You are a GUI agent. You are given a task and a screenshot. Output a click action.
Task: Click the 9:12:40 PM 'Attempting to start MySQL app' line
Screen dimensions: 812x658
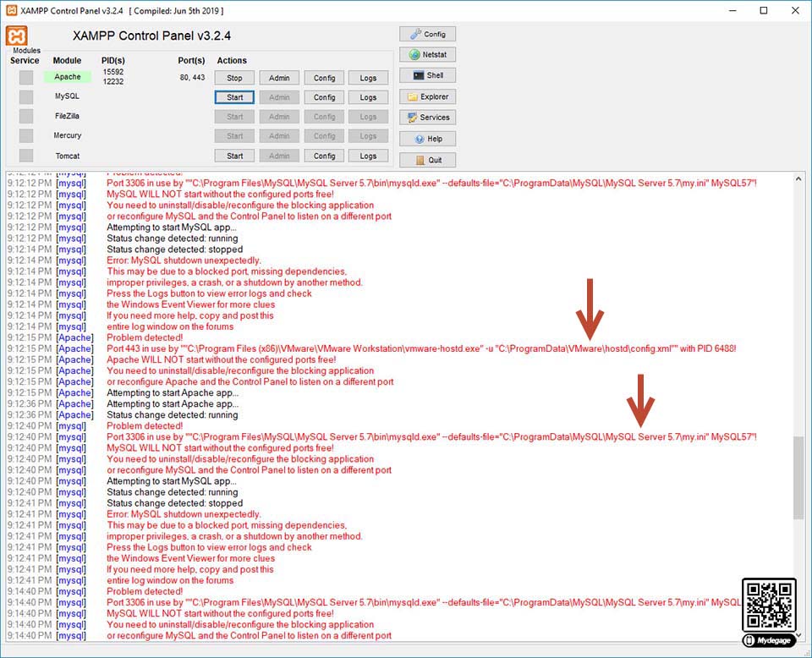click(x=172, y=481)
